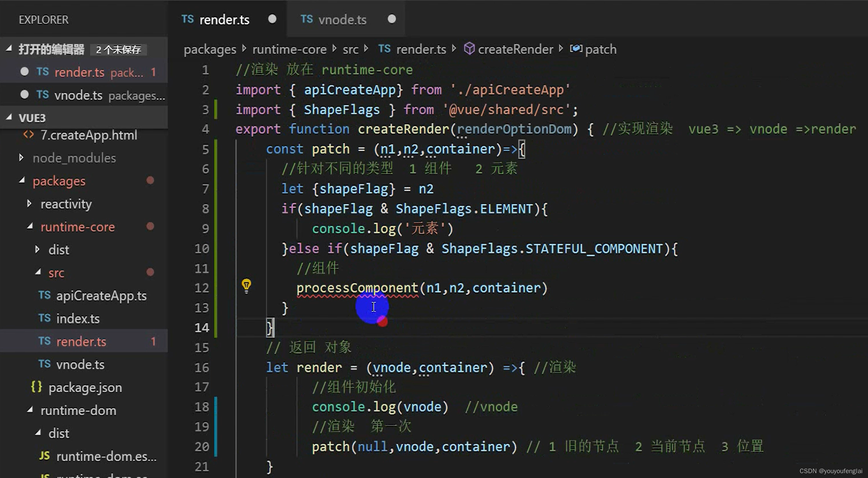Image resolution: width=868 pixels, height=478 pixels.
Task: Click the TS icon of the vnode.ts tab
Action: (307, 19)
